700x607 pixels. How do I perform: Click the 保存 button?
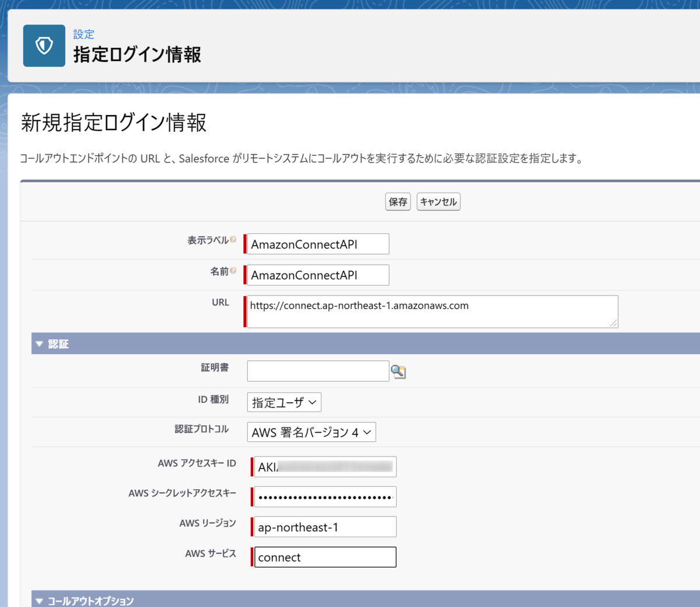398,202
